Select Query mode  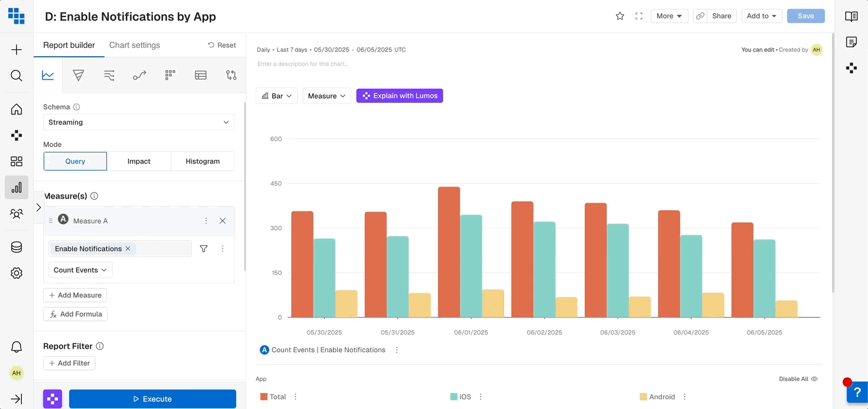[x=75, y=161]
